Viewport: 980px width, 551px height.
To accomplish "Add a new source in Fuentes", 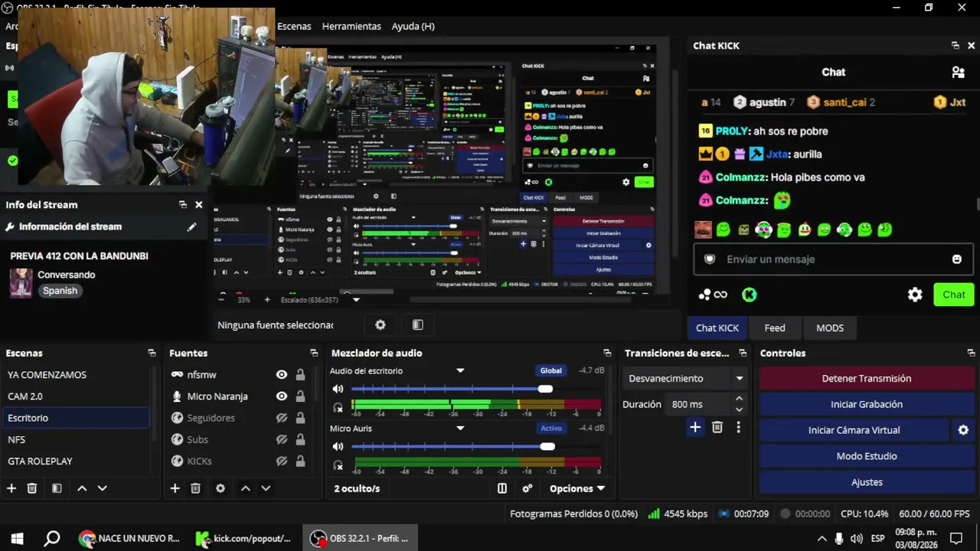I will pyautogui.click(x=175, y=488).
